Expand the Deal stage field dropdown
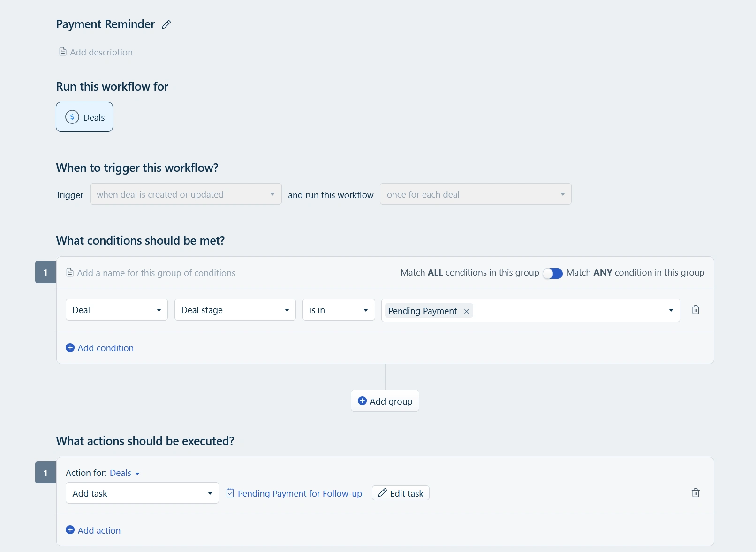 tap(235, 310)
